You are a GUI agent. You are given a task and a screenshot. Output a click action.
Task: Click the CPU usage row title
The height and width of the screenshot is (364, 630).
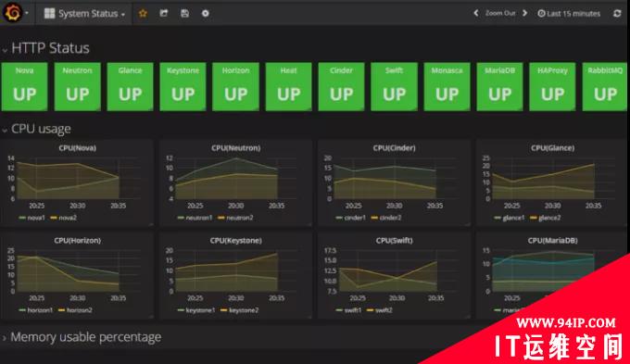41,129
